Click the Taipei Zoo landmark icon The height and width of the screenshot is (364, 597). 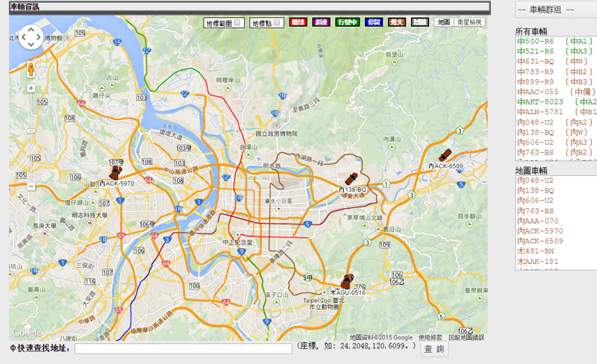pyautogui.click(x=324, y=292)
